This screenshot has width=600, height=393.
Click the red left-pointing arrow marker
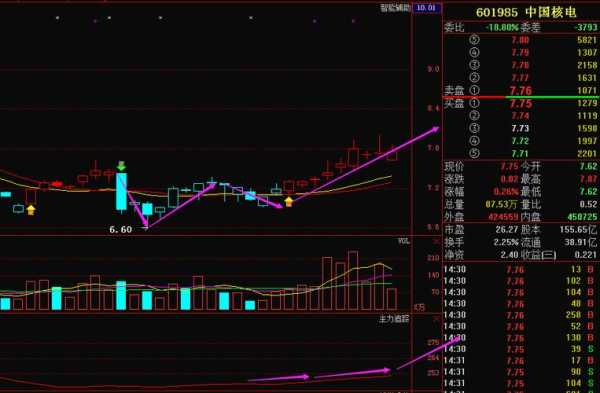[x=57, y=184]
